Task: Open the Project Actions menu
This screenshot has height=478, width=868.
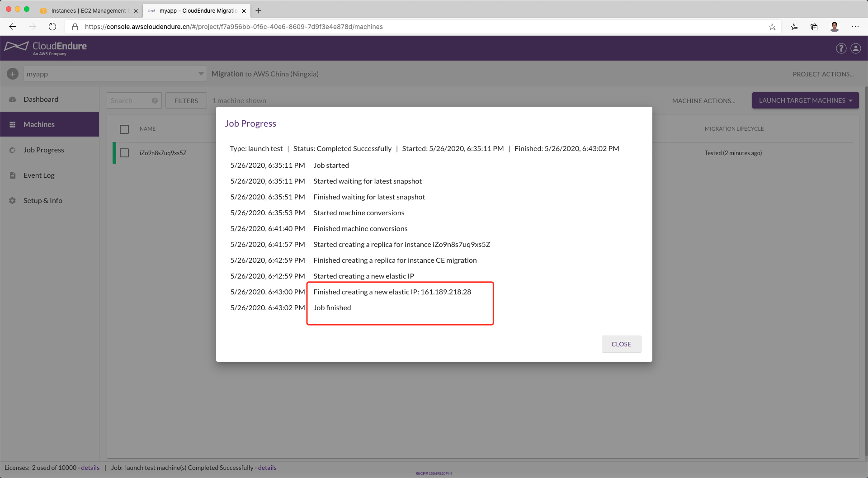Action: (x=823, y=74)
